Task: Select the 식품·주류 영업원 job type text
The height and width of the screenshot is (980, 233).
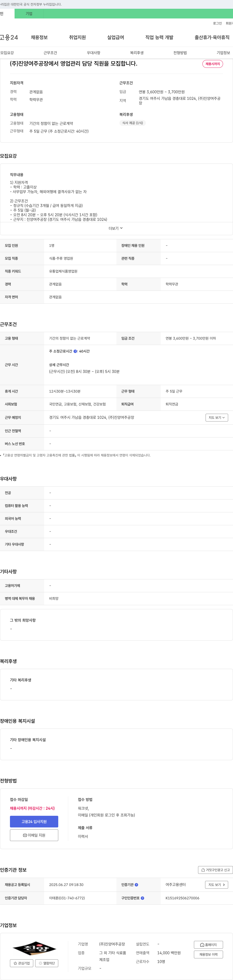Action: tap(61, 258)
